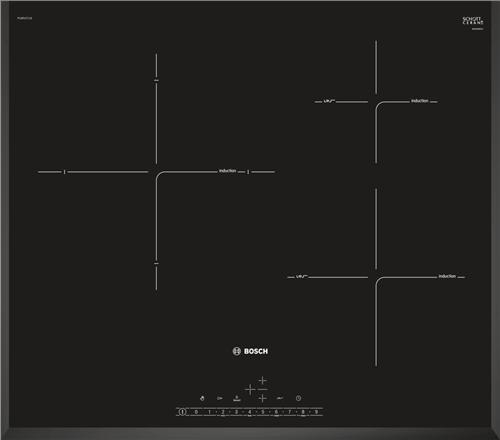Tap the short bar icon left of timer
The width and height of the screenshot is (500, 440).
(x=280, y=398)
